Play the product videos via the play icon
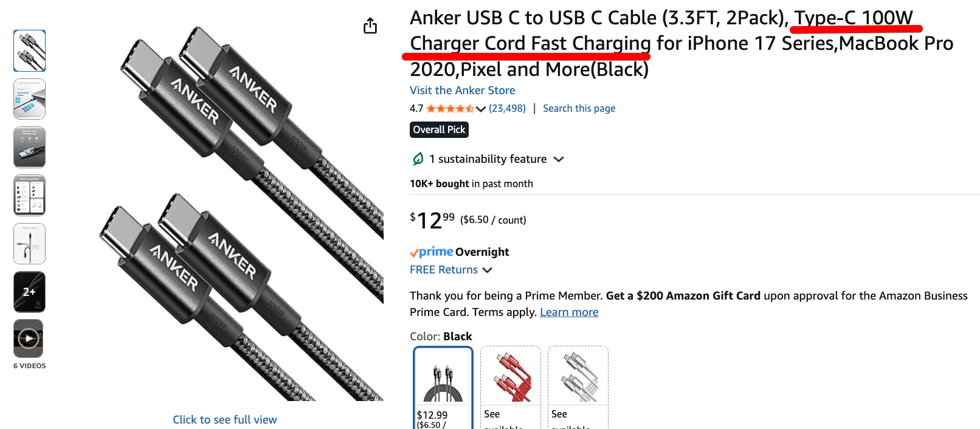The height and width of the screenshot is (429, 980). coord(29,338)
